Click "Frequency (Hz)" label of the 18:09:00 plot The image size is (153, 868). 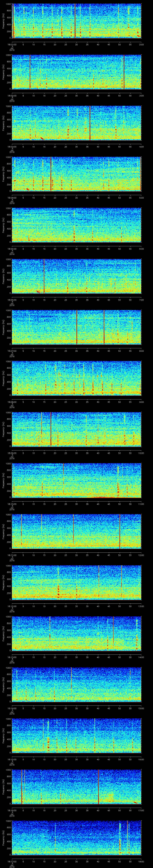[x=3, y=429]
